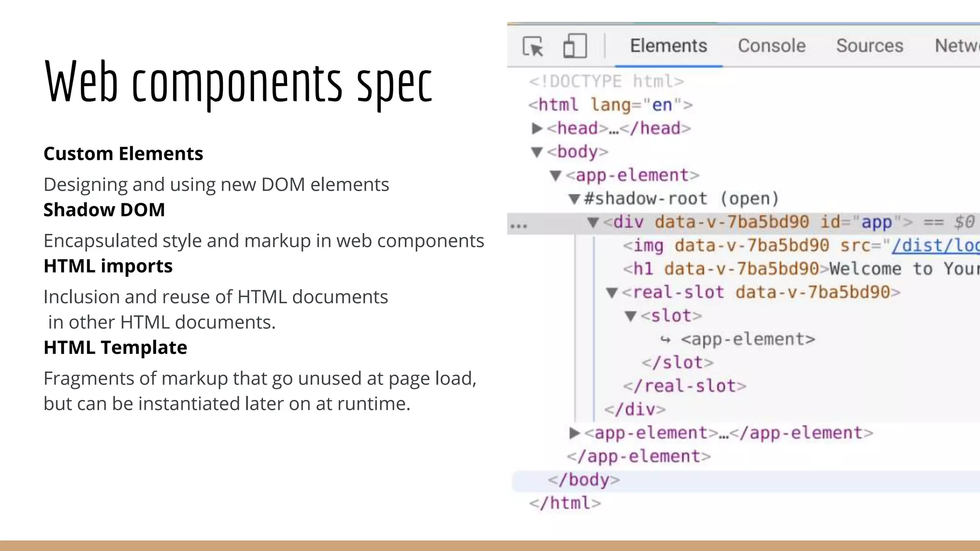This screenshot has width=980, height=551.
Task: Select the closing </slot> tag
Action: (x=677, y=363)
